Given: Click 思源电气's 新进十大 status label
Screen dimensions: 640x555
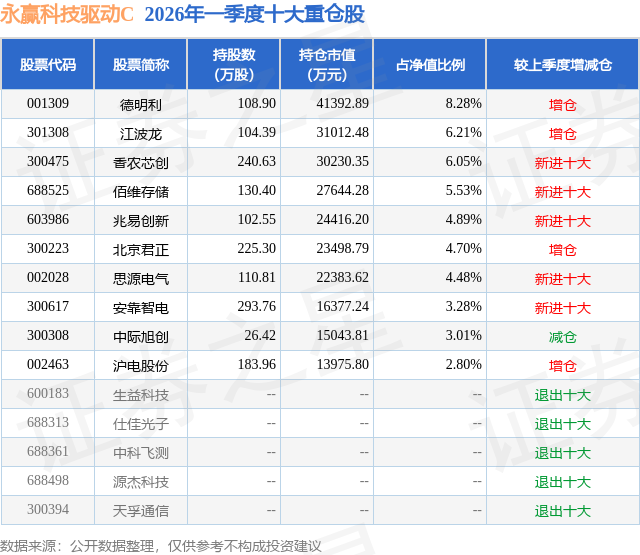Looking at the screenshot, I should pyautogui.click(x=563, y=279).
